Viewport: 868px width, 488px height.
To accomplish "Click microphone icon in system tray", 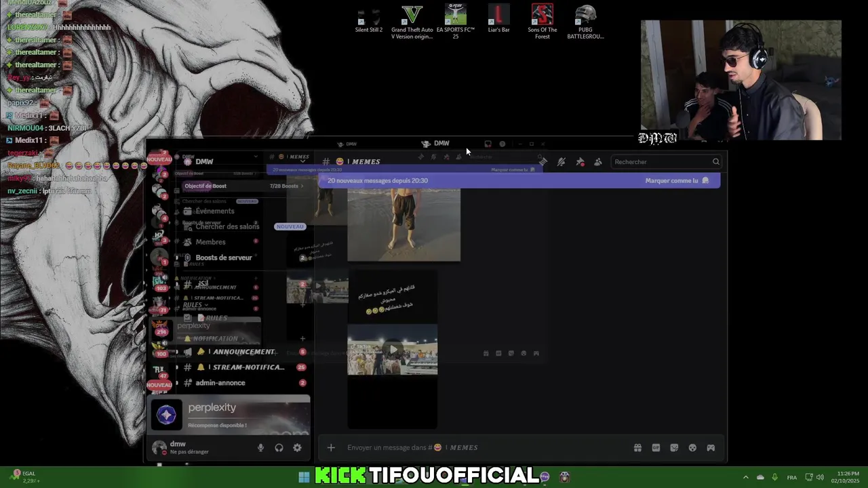I will pyautogui.click(x=775, y=477).
